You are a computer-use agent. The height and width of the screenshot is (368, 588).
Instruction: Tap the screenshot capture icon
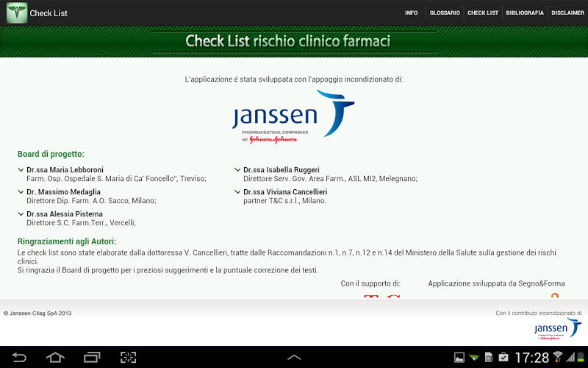tap(128, 357)
